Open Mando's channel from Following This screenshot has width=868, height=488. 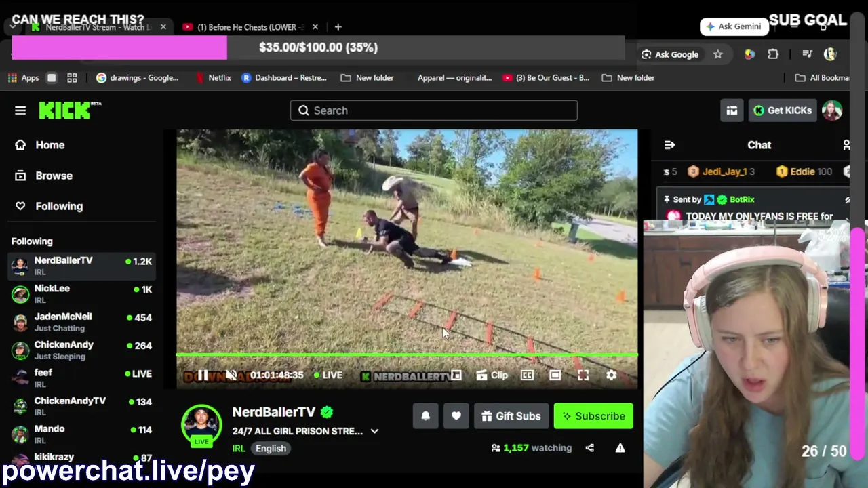(x=81, y=434)
